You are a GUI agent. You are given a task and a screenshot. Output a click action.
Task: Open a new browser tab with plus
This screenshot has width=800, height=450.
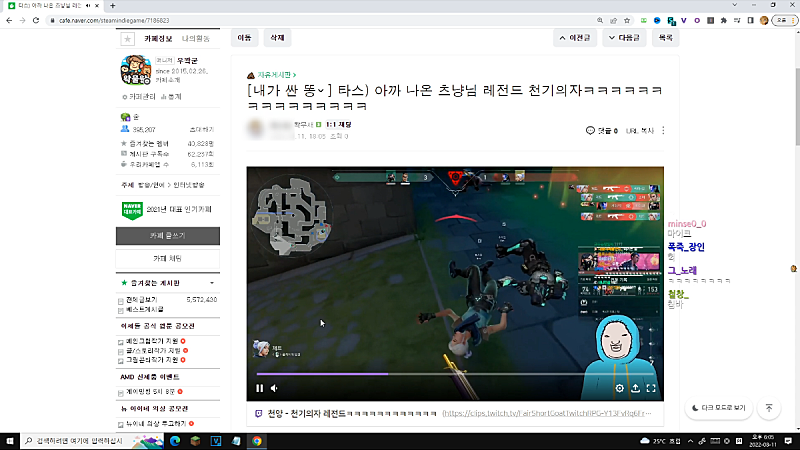click(x=113, y=6)
